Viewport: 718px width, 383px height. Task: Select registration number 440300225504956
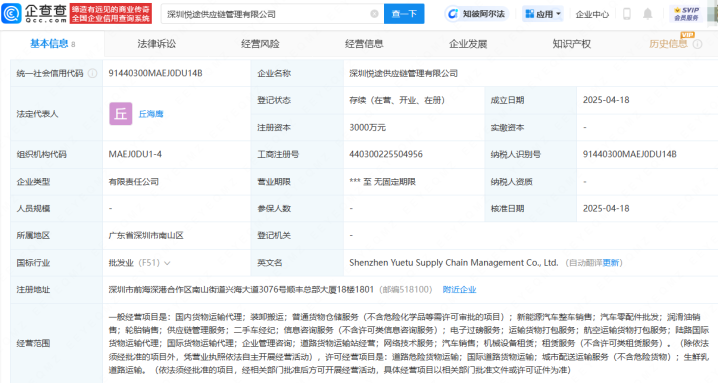pyautogui.click(x=386, y=154)
